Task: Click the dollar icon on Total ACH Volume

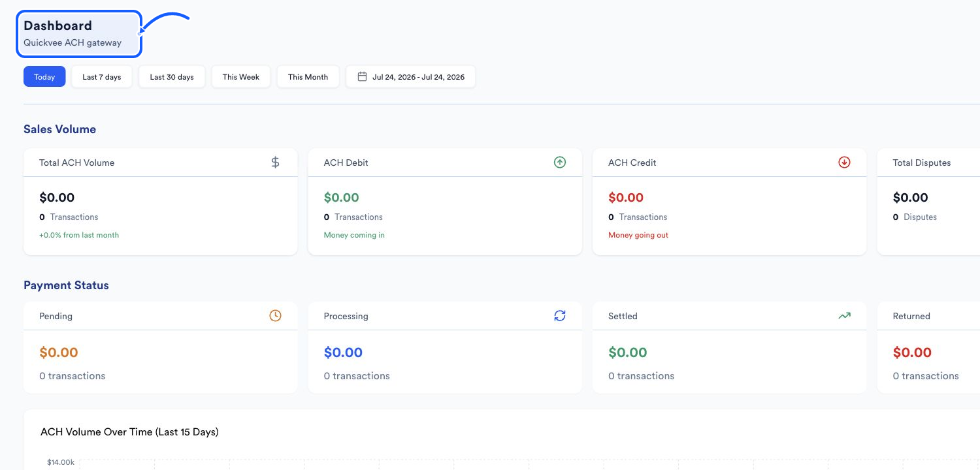Action: (x=275, y=163)
